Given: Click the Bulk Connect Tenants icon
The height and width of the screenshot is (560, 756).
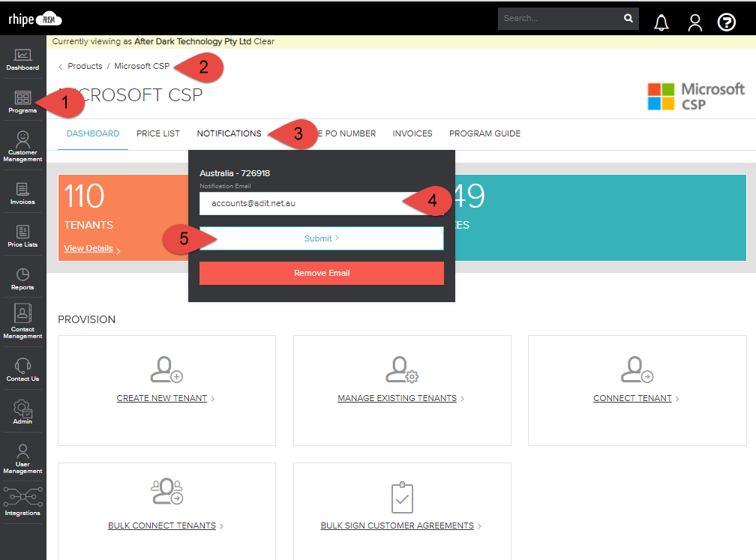Looking at the screenshot, I should coord(166,491).
